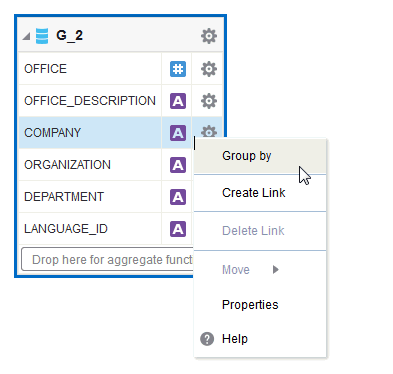Click the aggregate function drop field
Image resolution: width=393 pixels, height=374 pixels.
(107, 259)
